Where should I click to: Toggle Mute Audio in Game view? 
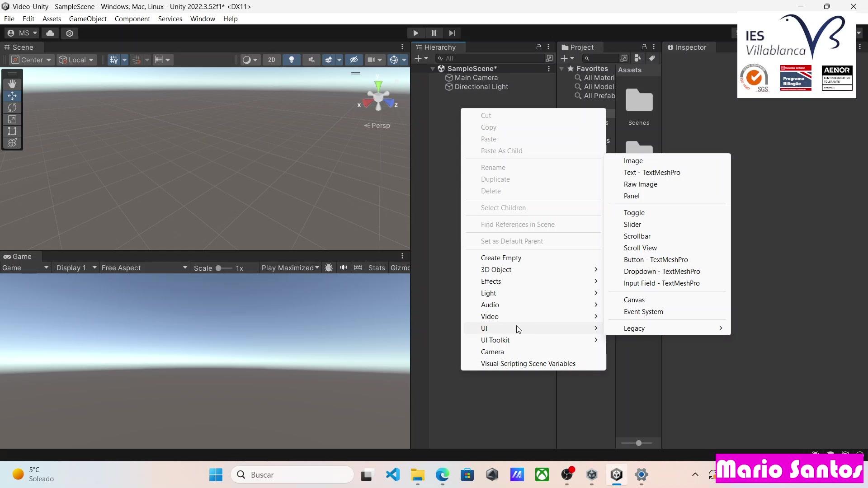click(x=344, y=267)
